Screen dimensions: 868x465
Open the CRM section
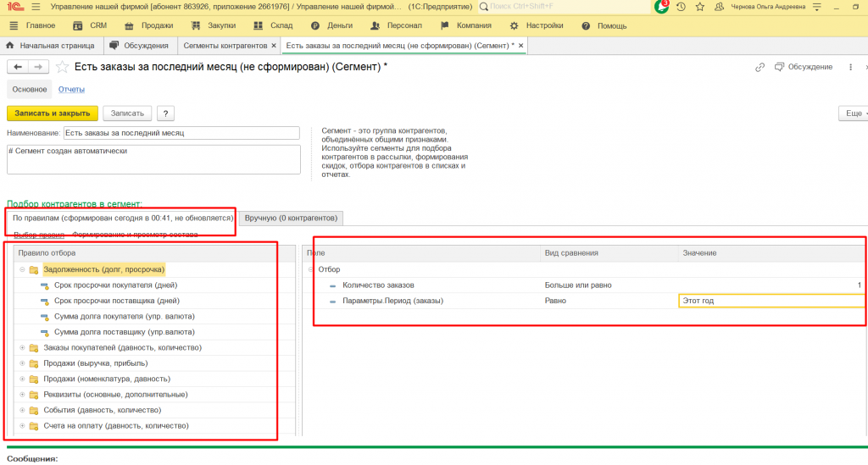(x=90, y=25)
